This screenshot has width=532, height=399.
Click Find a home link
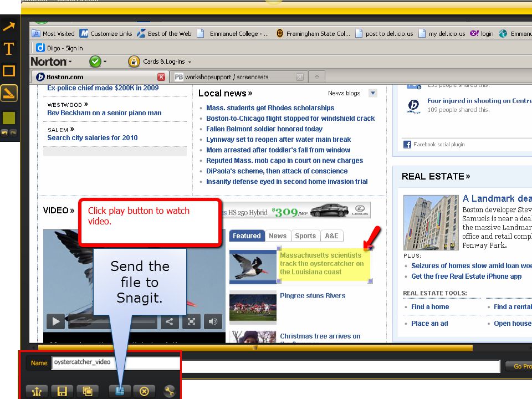coord(430,306)
